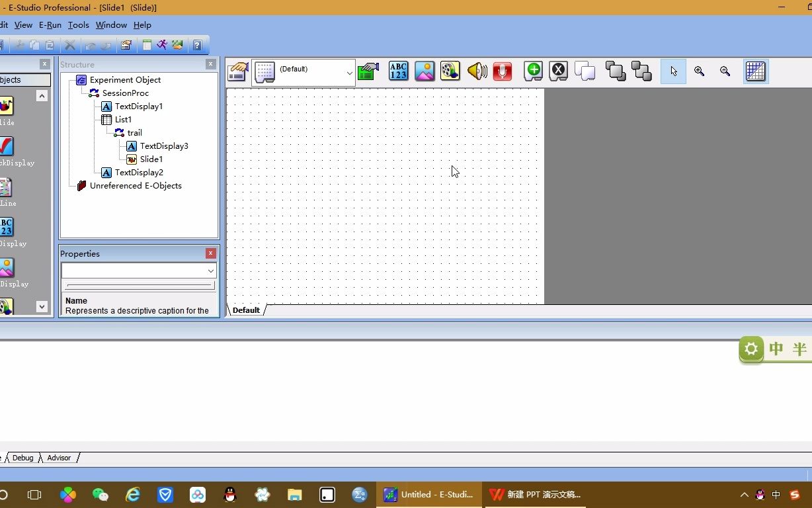Select the SlideImage picture tool
Image resolution: width=812 pixels, height=508 pixels.
coord(425,71)
